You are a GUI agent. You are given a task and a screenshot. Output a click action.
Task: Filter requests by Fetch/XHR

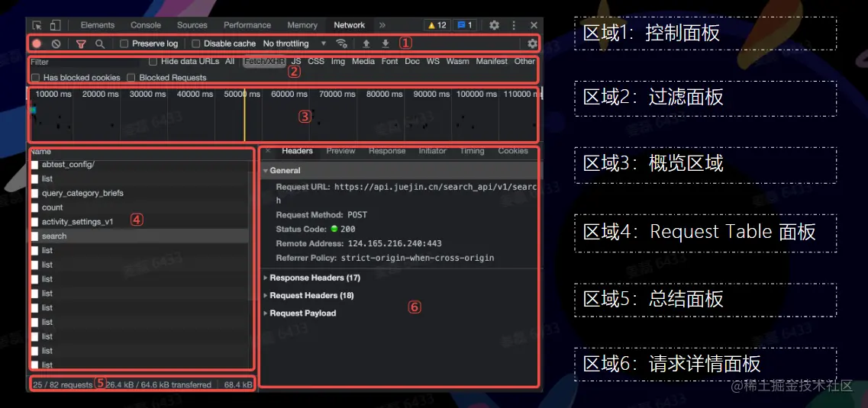pyautogui.click(x=265, y=61)
